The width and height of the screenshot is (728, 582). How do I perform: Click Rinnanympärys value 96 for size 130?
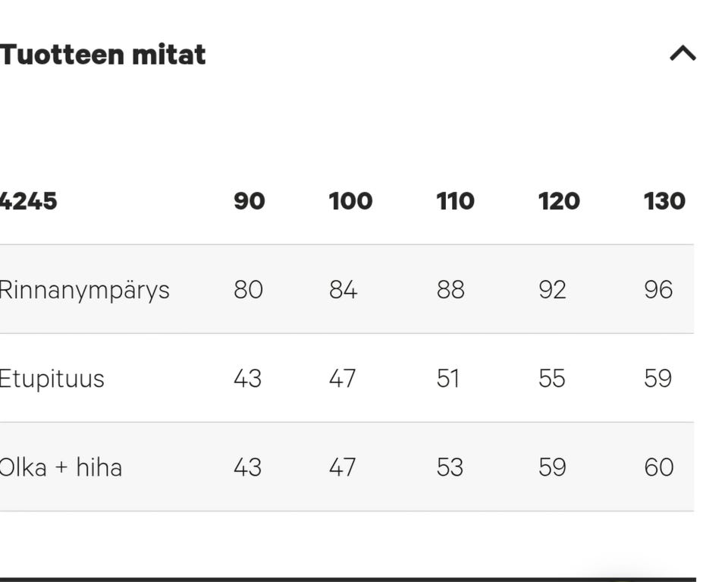[658, 290]
